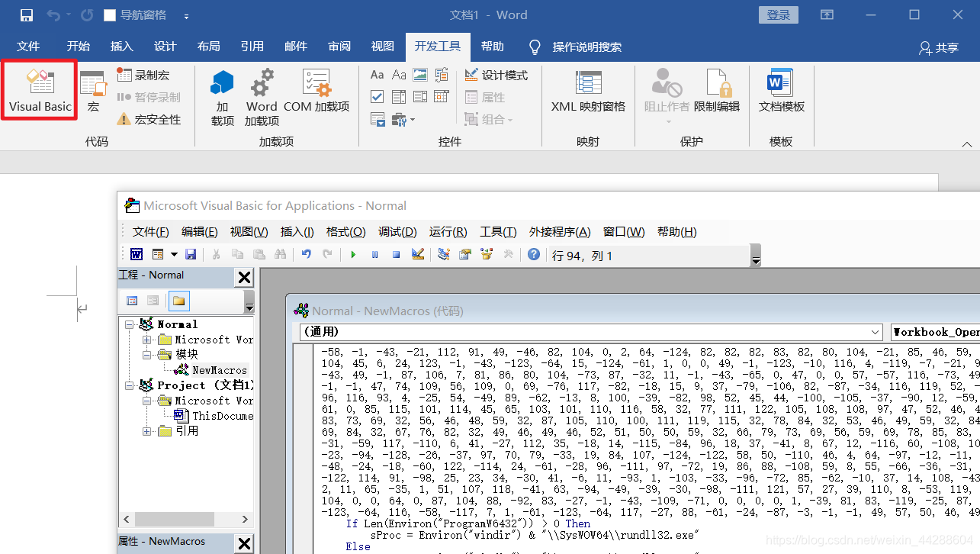Select NewMacros module in project tree
This screenshot has width=980, height=554.
coord(210,370)
